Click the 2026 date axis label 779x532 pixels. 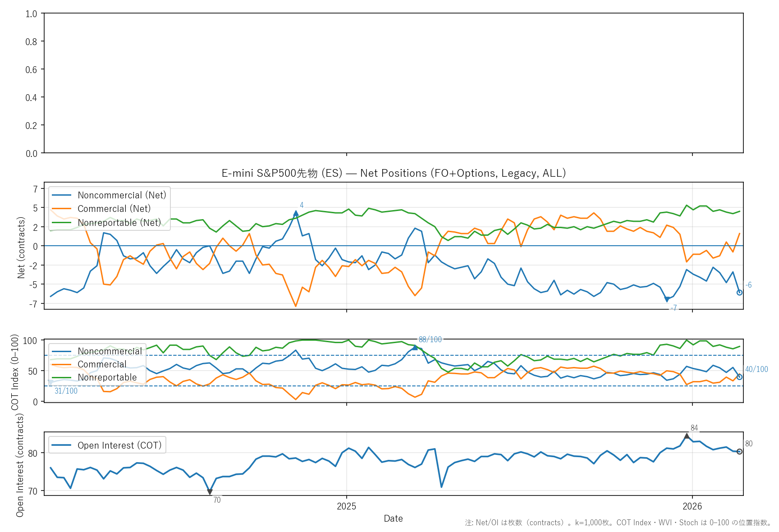click(x=692, y=506)
